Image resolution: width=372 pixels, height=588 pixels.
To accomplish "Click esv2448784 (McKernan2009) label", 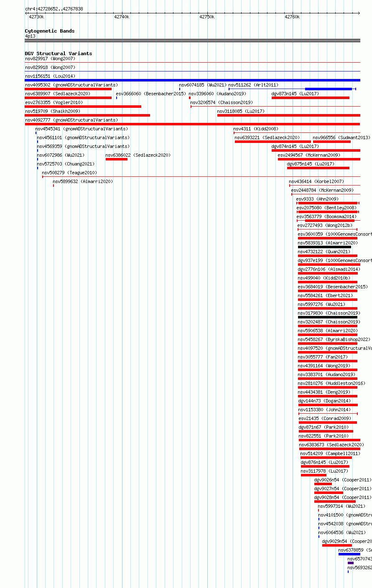I will pyautogui.click(x=322, y=190).
